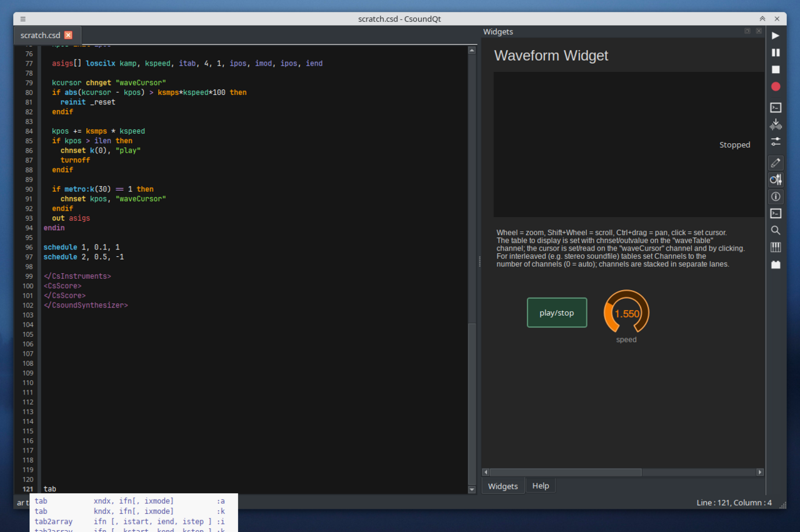Click the speed knob widget
This screenshot has width=800, height=532.
pyautogui.click(x=626, y=313)
